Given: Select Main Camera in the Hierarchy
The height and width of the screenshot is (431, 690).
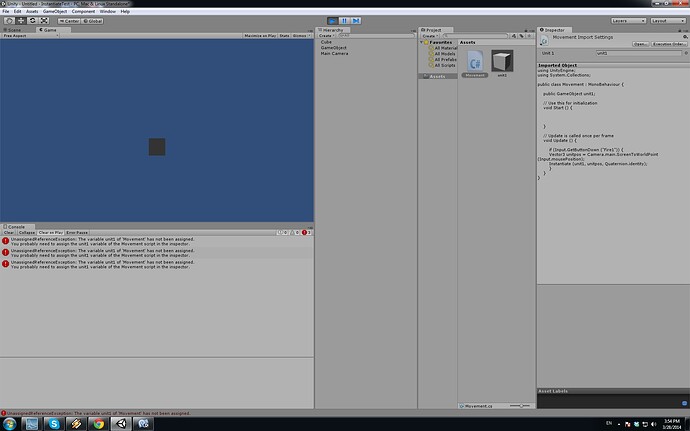Looking at the screenshot, I should pos(334,53).
